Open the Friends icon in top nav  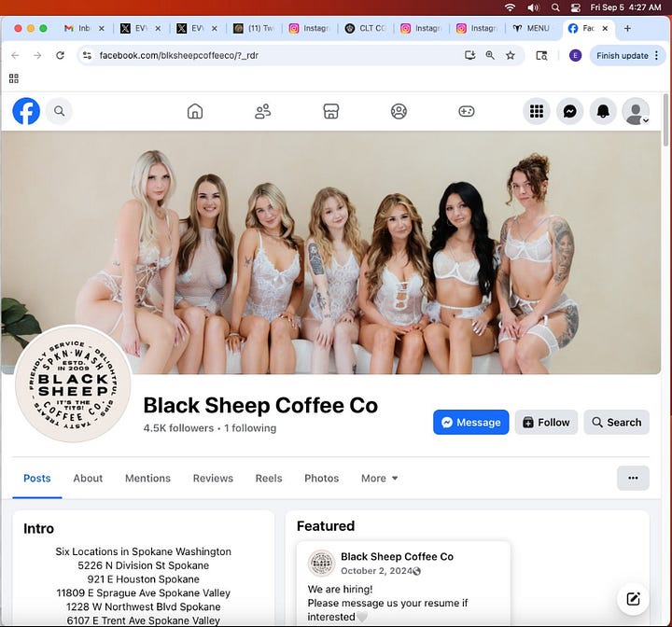pyautogui.click(x=262, y=111)
